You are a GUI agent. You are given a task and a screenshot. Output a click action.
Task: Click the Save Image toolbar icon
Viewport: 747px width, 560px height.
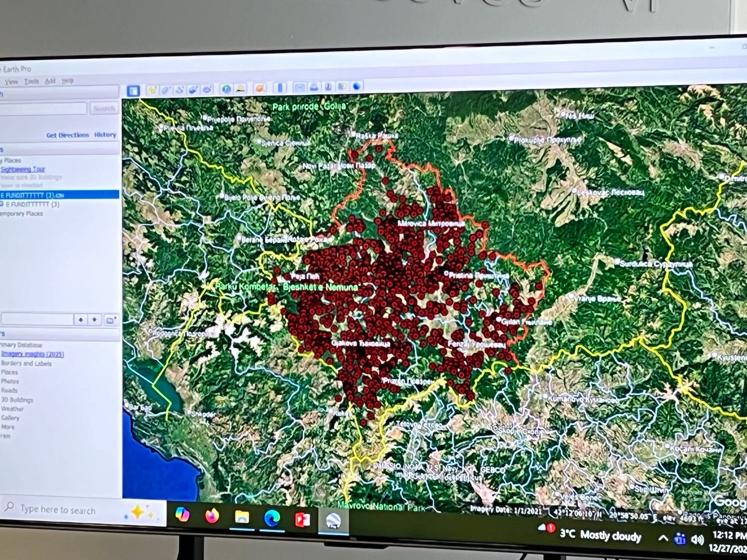tap(328, 87)
